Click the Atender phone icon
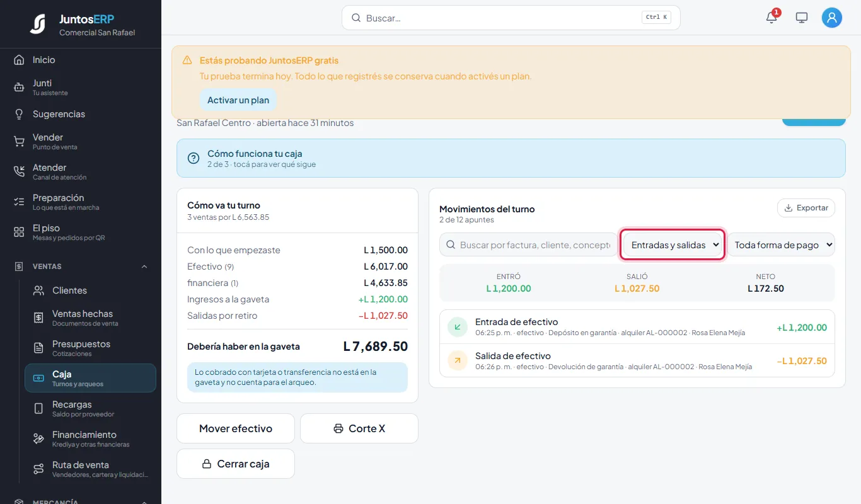The height and width of the screenshot is (504, 861). (19, 172)
